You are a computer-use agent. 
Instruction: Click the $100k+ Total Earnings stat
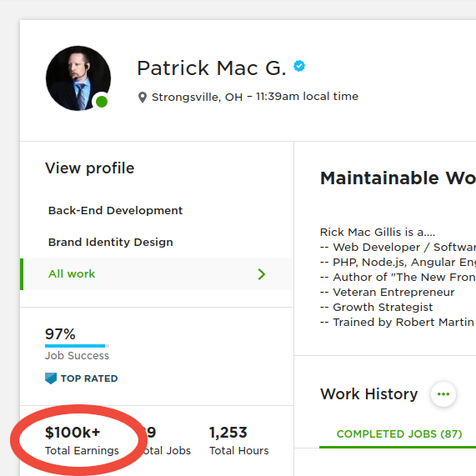click(x=82, y=440)
